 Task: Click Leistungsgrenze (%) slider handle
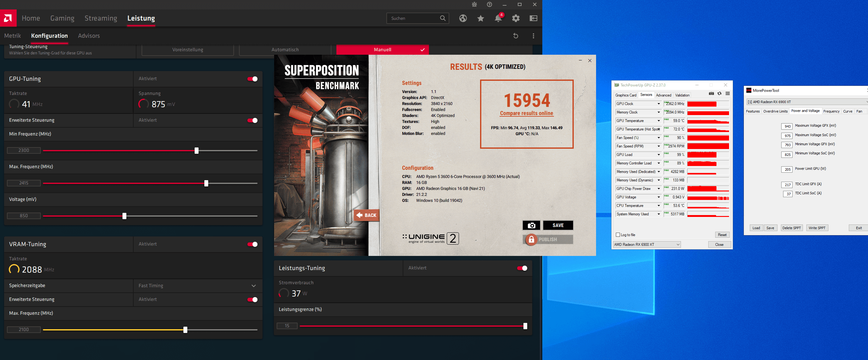point(525,326)
